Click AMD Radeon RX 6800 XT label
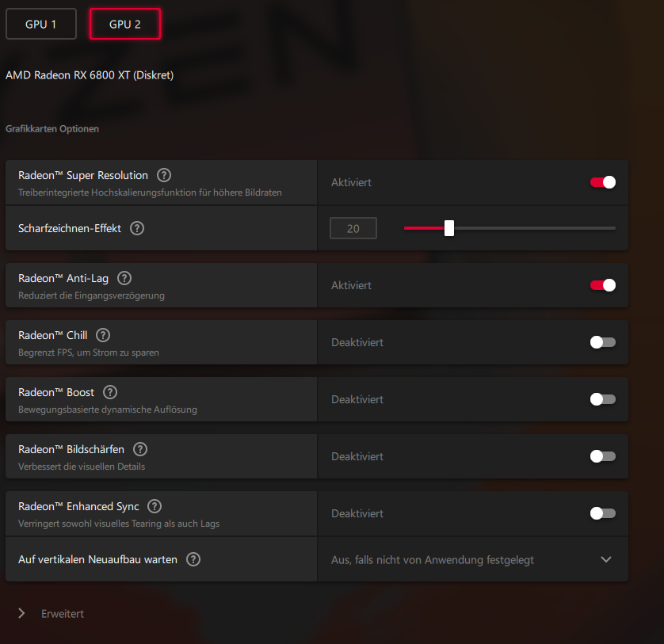The image size is (664, 644). pos(90,75)
